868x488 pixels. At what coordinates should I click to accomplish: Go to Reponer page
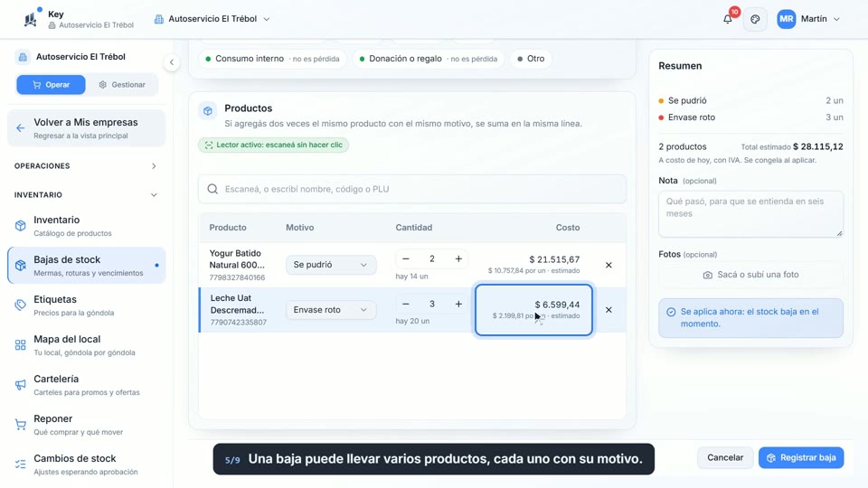tap(87, 425)
